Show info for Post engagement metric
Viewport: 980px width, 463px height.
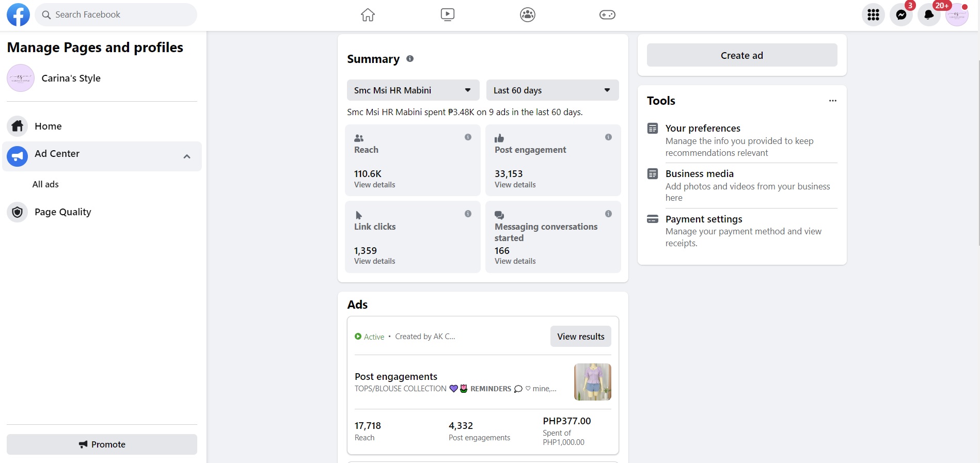pos(608,137)
